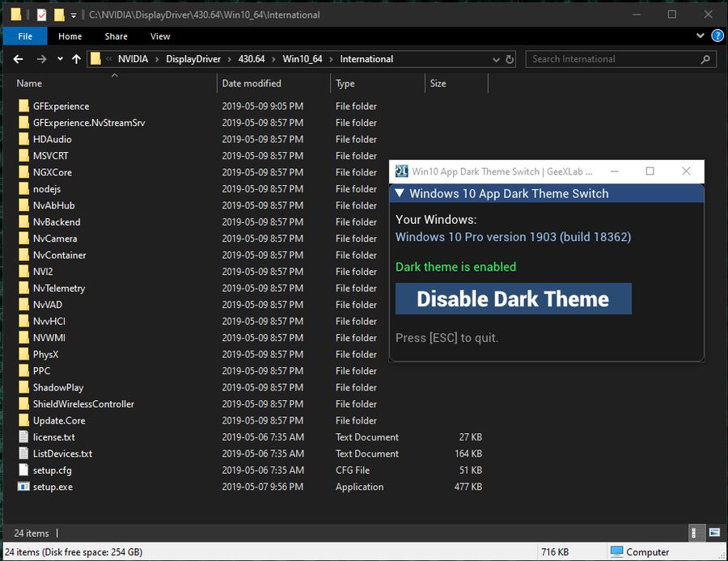Viewport: 728px width, 561px height.
Task: Select the NVI2 folder icon
Action: 23,272
